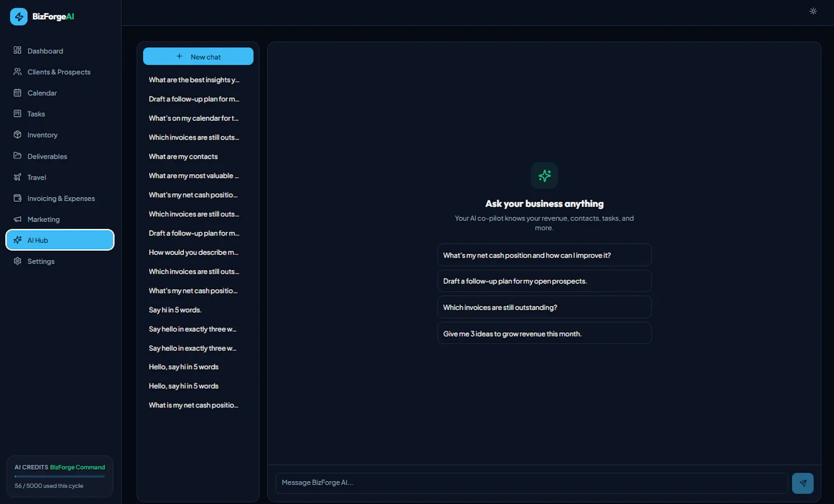
Task: Click the AI credits usage progress bar
Action: pos(59,476)
